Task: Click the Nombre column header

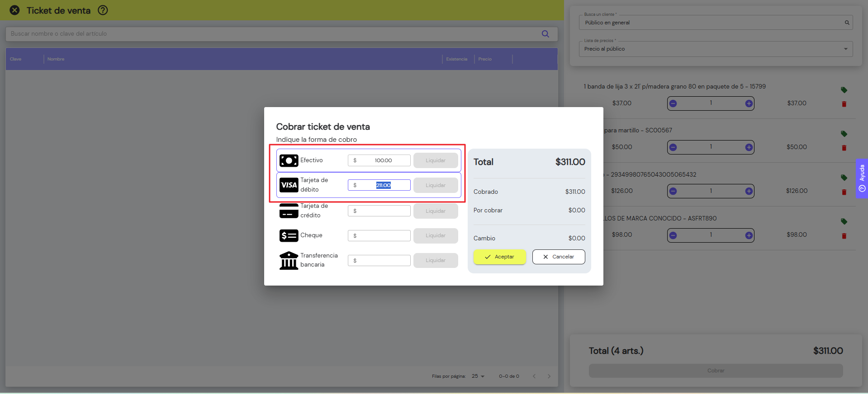Action: pyautogui.click(x=56, y=59)
